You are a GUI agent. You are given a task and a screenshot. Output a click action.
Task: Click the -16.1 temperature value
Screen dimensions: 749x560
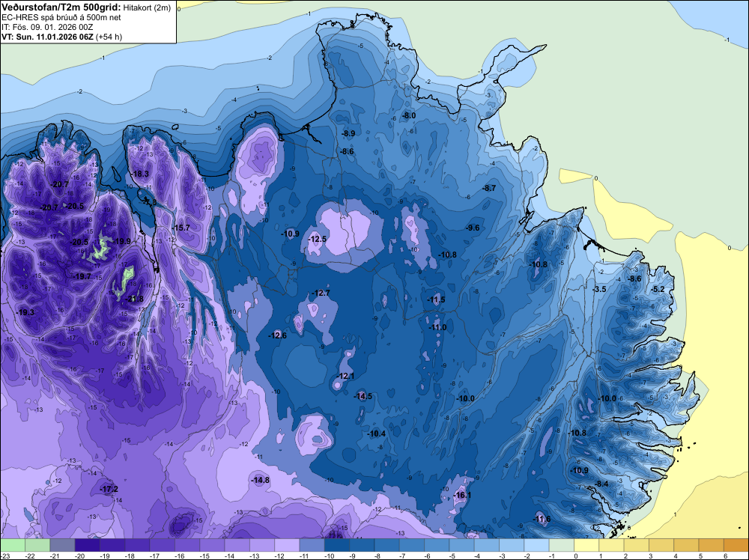pos(462,495)
